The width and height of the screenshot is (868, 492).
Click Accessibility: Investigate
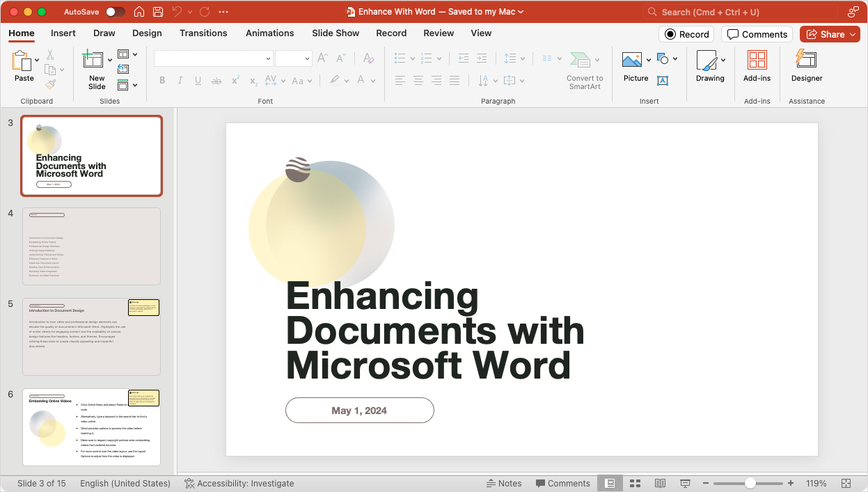239,484
